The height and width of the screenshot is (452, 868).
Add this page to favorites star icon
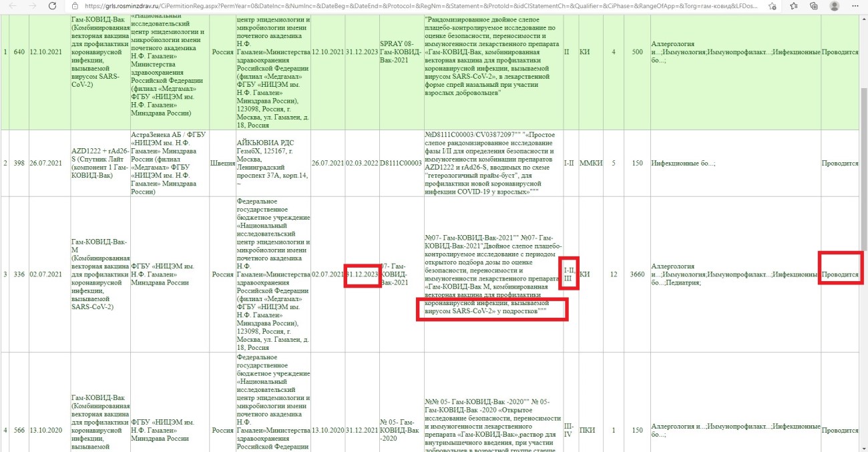pyautogui.click(x=773, y=6)
